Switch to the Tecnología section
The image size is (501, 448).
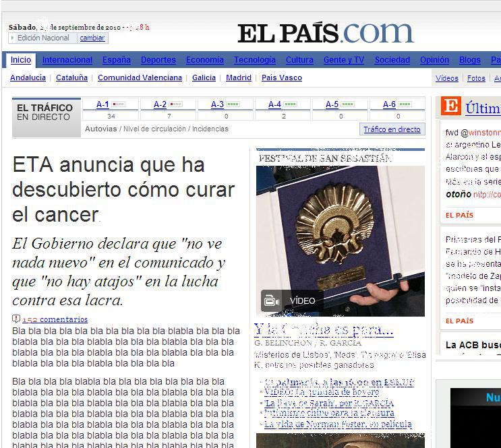tap(255, 60)
